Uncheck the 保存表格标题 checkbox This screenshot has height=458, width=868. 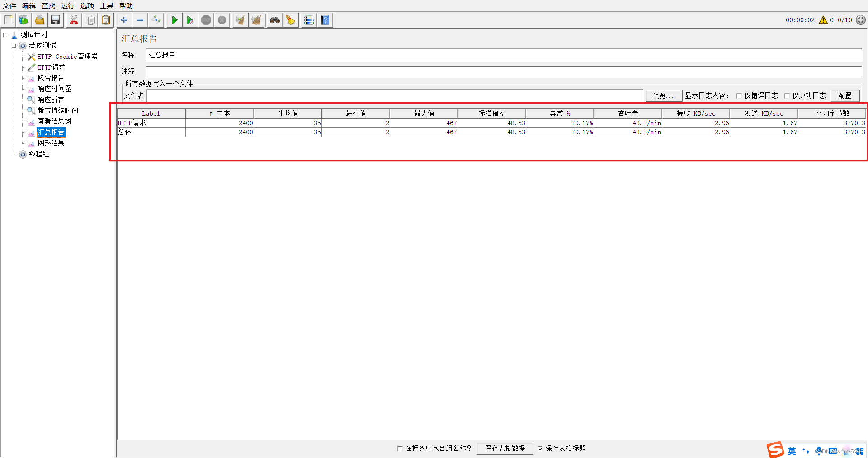540,449
